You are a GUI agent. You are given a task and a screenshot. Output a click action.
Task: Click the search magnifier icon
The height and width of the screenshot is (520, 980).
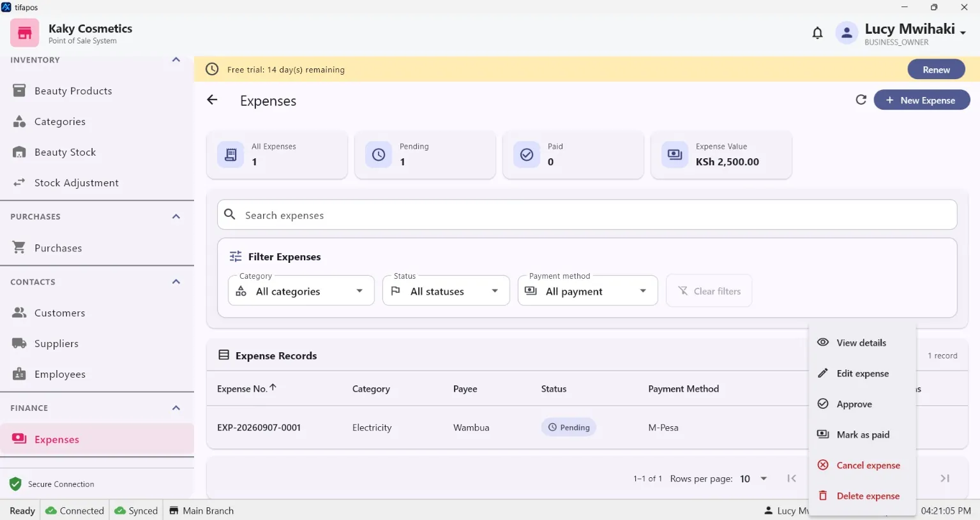click(x=230, y=214)
